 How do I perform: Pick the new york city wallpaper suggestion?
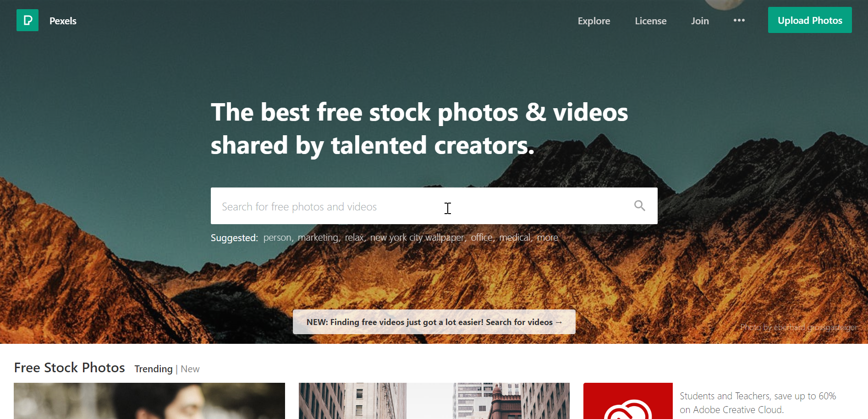tap(417, 237)
